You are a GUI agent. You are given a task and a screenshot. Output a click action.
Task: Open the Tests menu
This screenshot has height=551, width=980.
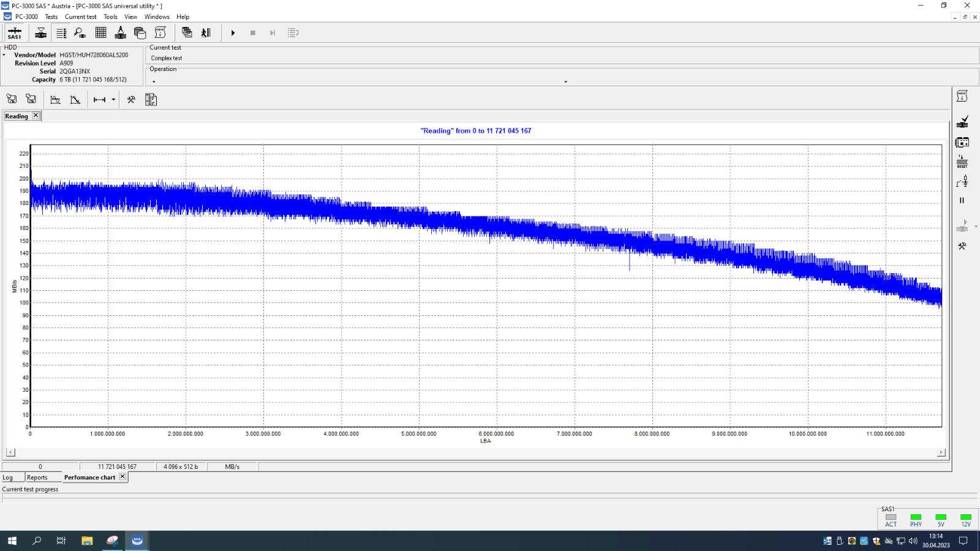(51, 17)
